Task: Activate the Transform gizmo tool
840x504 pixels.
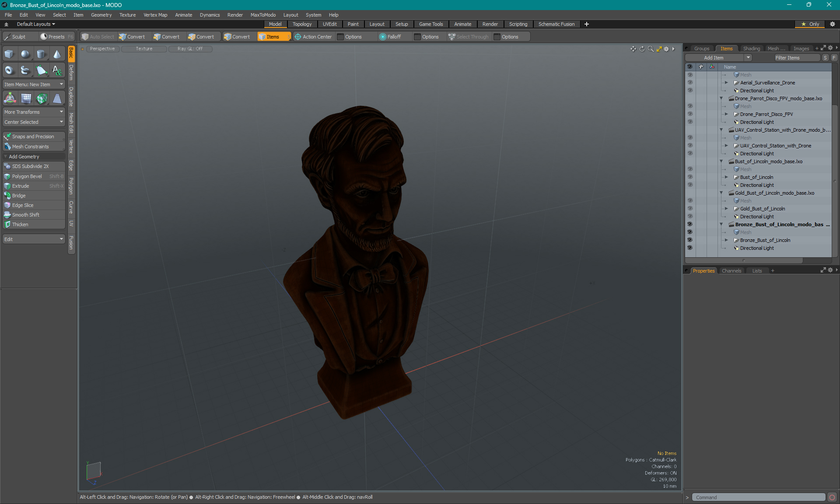Action: click(10, 98)
